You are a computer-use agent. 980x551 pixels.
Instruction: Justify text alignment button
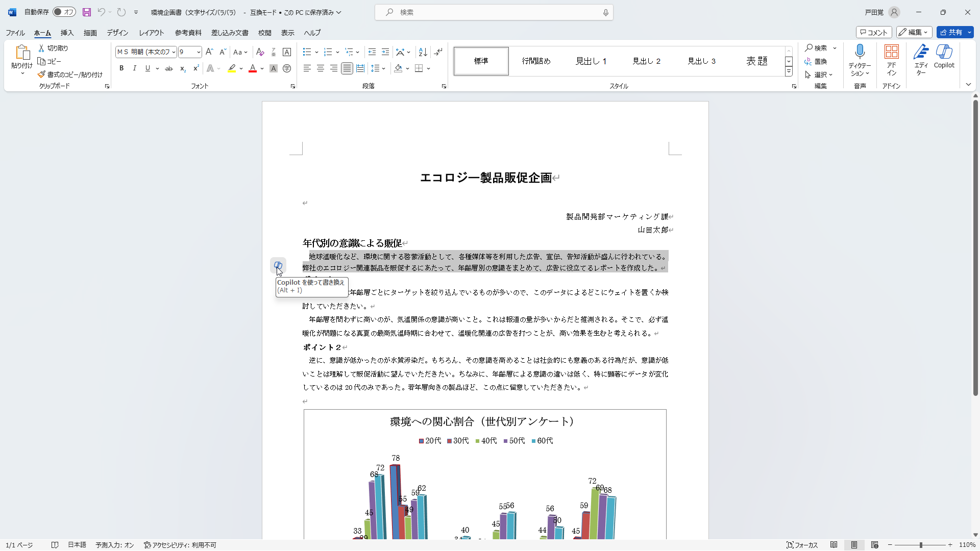click(x=347, y=68)
